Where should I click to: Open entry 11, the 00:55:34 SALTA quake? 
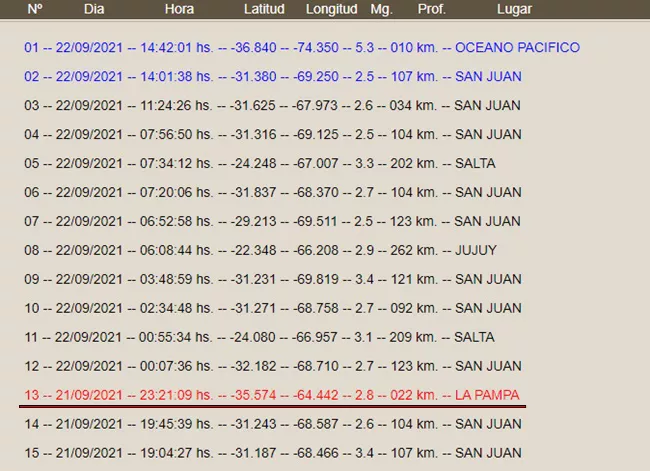pos(260,337)
